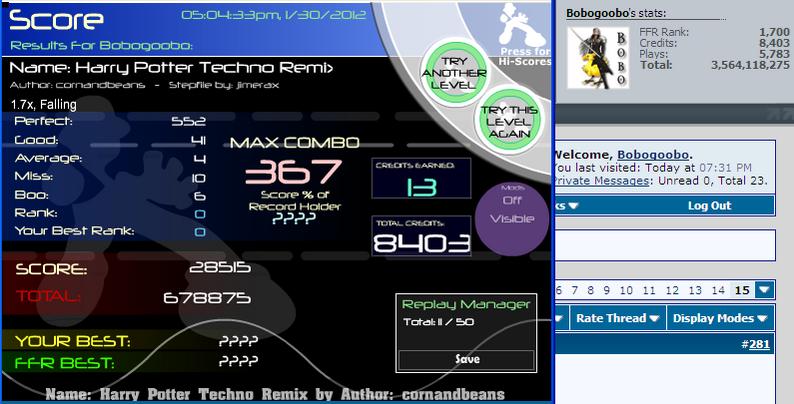Open the Rate Thread dropdown
This screenshot has width=794, height=404.
pos(617,318)
